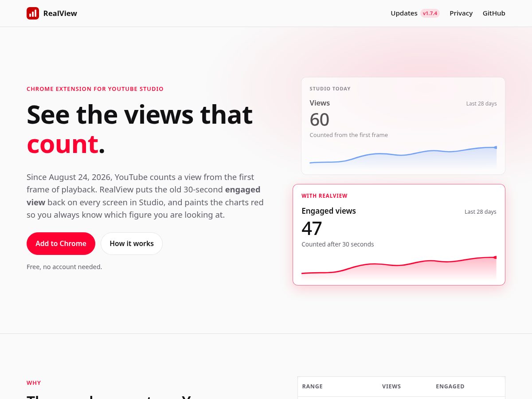Click the Add to Chrome button
The width and height of the screenshot is (532, 399).
[61, 243]
